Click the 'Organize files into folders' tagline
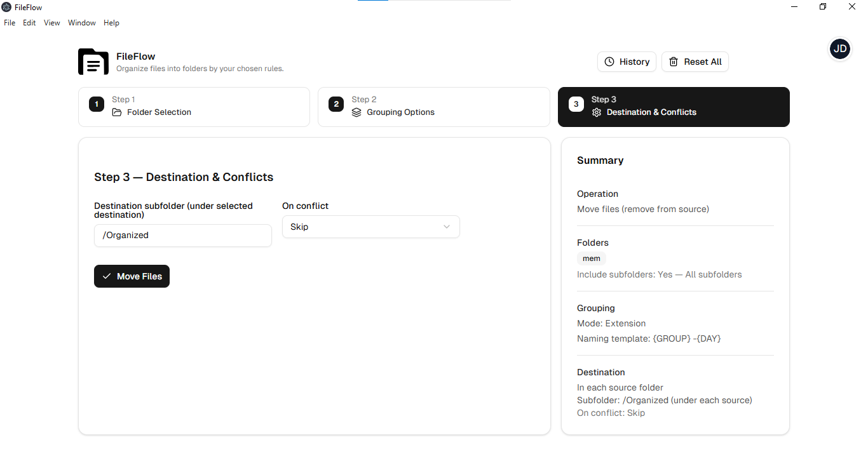This screenshot has height=461, width=868. pyautogui.click(x=200, y=69)
